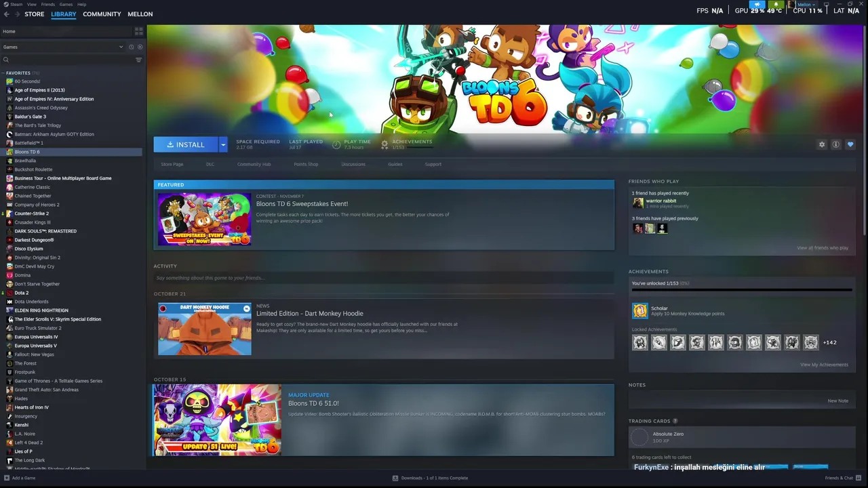Click the Play Time clock icon
This screenshot has height=488, width=868.
click(336, 144)
